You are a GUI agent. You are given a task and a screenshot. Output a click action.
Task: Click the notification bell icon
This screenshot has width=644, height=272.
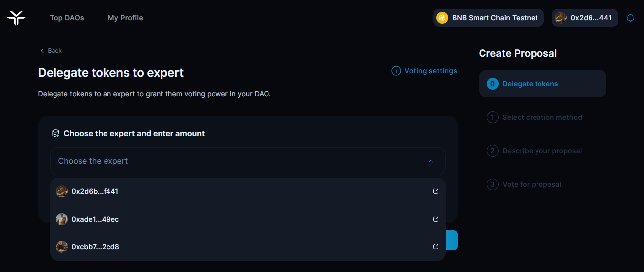[630, 18]
